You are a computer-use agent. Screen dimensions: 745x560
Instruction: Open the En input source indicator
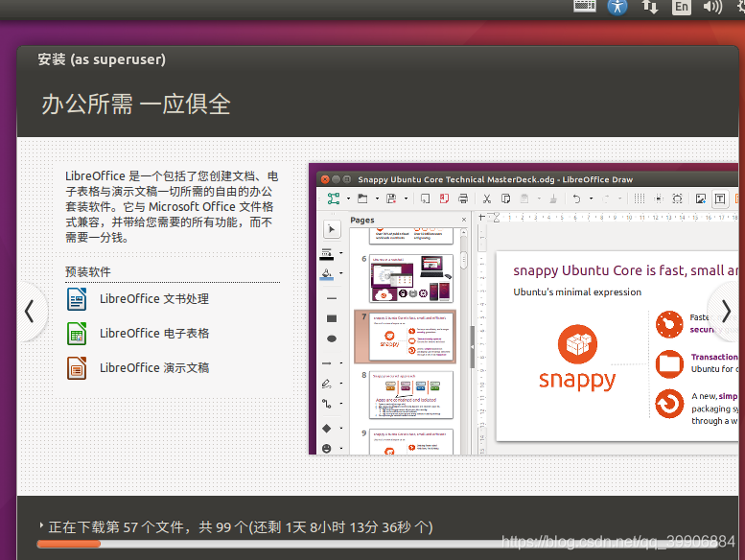pyautogui.click(x=682, y=7)
